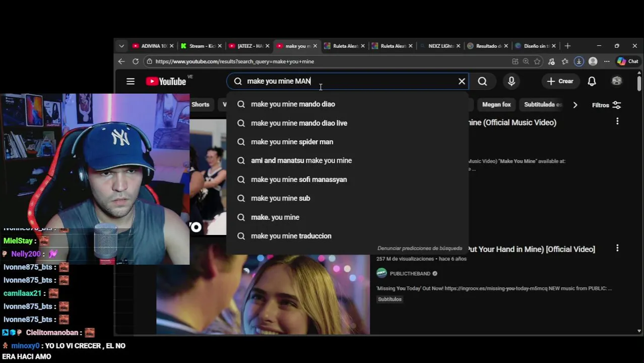View site information lock icon
Screen dimensions: 644x363
tap(149, 62)
